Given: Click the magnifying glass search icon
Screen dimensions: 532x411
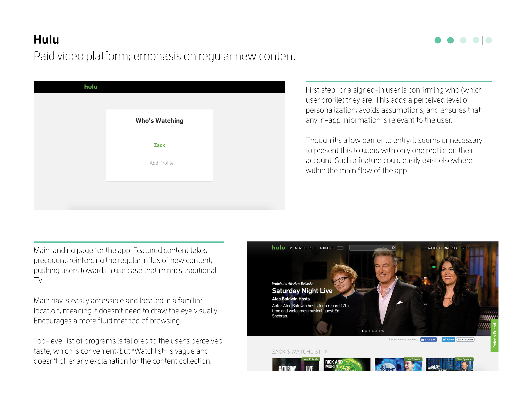Looking at the screenshot, I should pyautogui.click(x=393, y=248).
